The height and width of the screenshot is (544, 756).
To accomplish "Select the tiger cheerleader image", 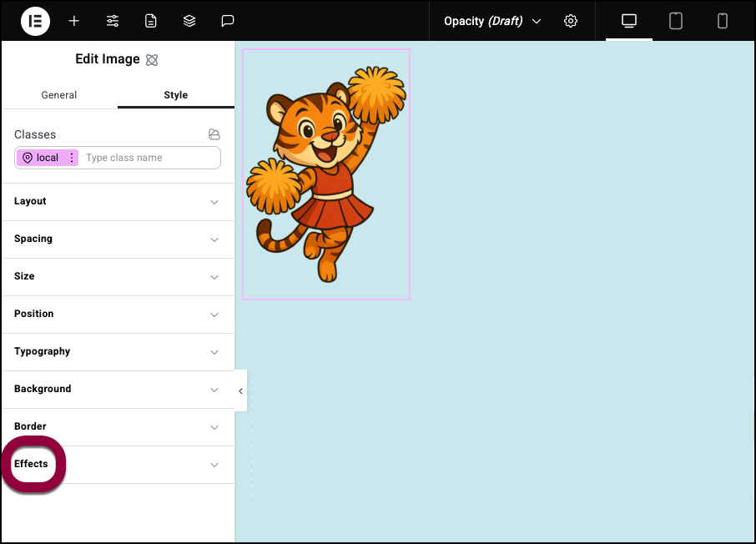I will tap(326, 174).
